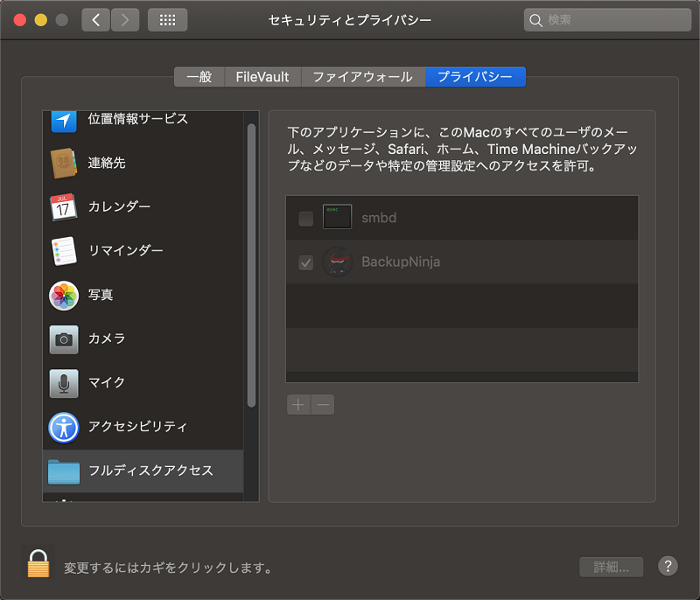The height and width of the screenshot is (600, 700).
Task: Click the 検索 search field
Action: pyautogui.click(x=607, y=20)
